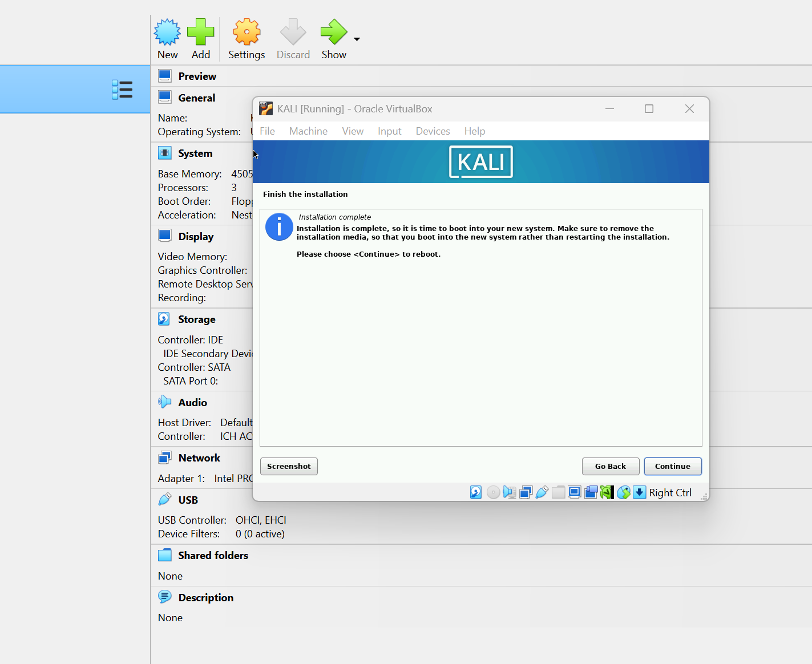This screenshot has height=664, width=812.
Task: Click the blue info icon in installer
Action: pos(279,227)
